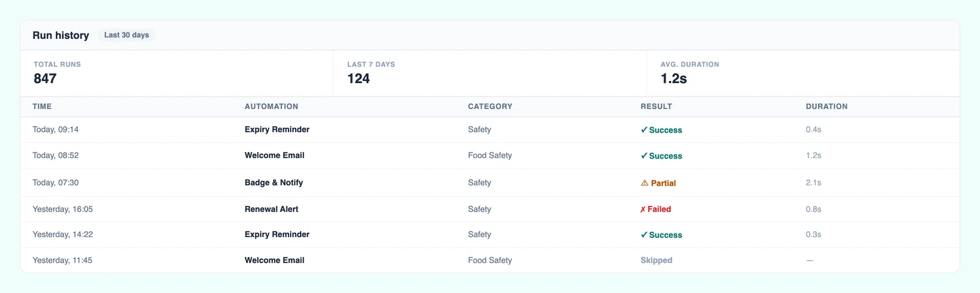
Task: Click Success result for Today 09:14 run
Action: click(x=661, y=130)
